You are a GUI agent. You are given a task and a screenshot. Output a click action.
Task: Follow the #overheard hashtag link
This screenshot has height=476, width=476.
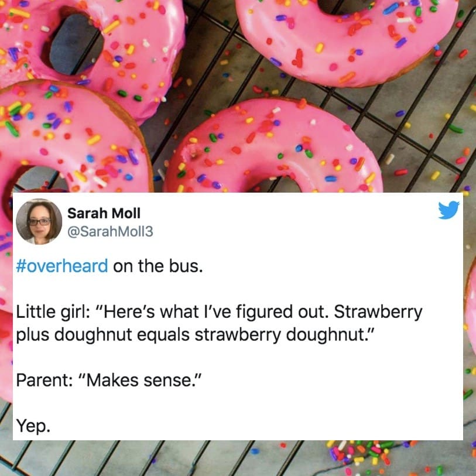(x=62, y=266)
